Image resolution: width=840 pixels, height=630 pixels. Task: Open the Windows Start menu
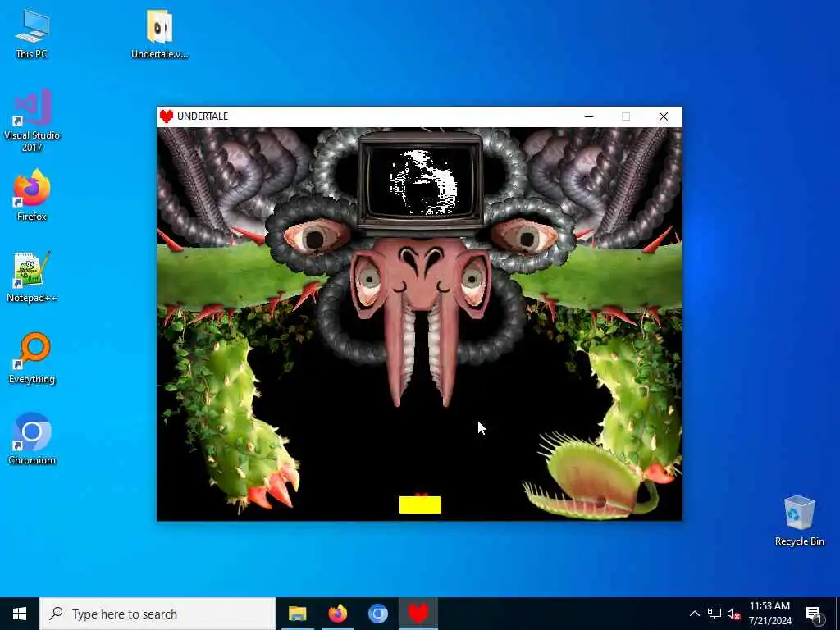click(x=20, y=614)
